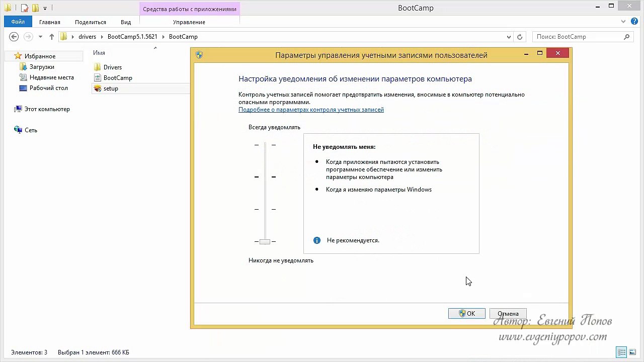Switch to the Поделиться ribbon tab
Viewport: 644px width, 362px height.
(91, 22)
